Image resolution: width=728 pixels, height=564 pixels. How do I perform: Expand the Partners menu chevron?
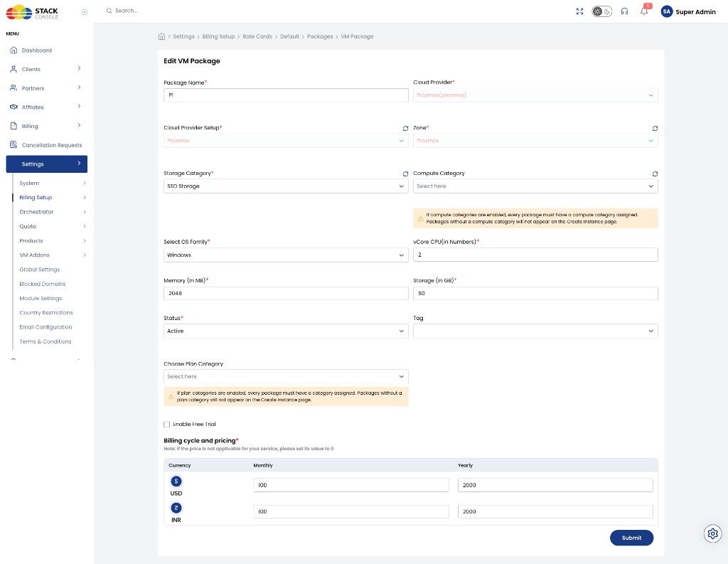click(x=79, y=87)
